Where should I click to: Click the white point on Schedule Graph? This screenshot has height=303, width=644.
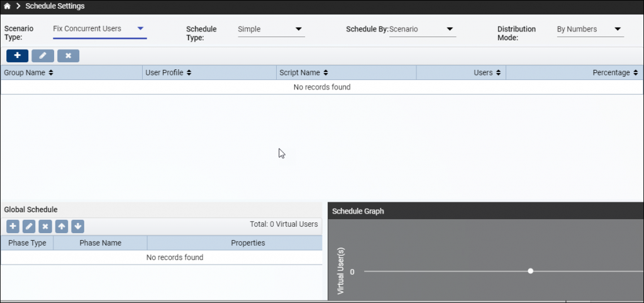pyautogui.click(x=531, y=271)
